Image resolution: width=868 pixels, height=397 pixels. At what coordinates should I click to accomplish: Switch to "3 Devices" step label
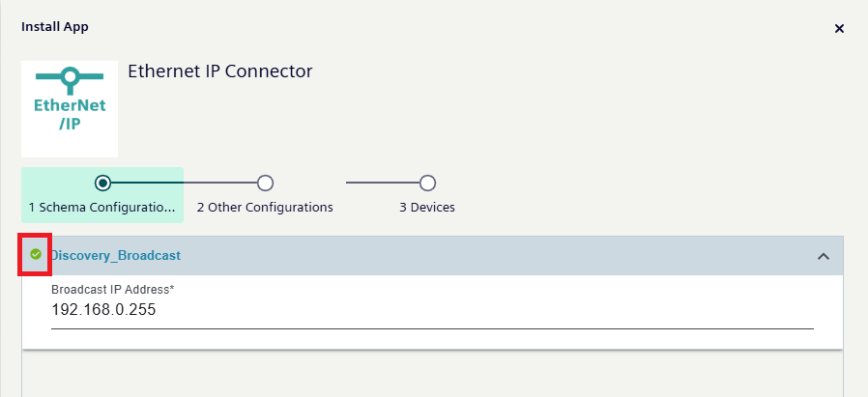tap(427, 208)
